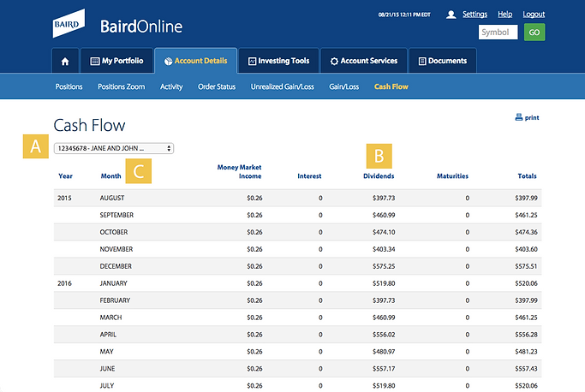This screenshot has width=585, height=392.
Task: Click the Logout link
Action: click(x=534, y=15)
